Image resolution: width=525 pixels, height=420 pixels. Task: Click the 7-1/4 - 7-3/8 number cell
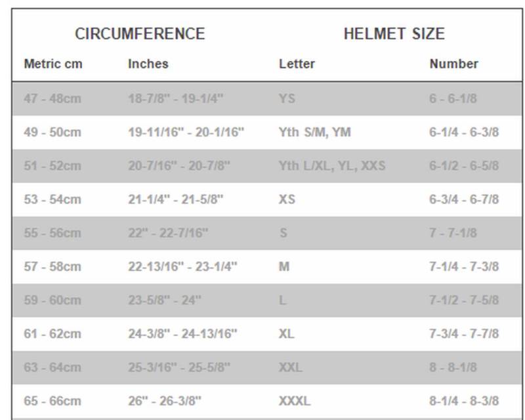[x=464, y=266]
